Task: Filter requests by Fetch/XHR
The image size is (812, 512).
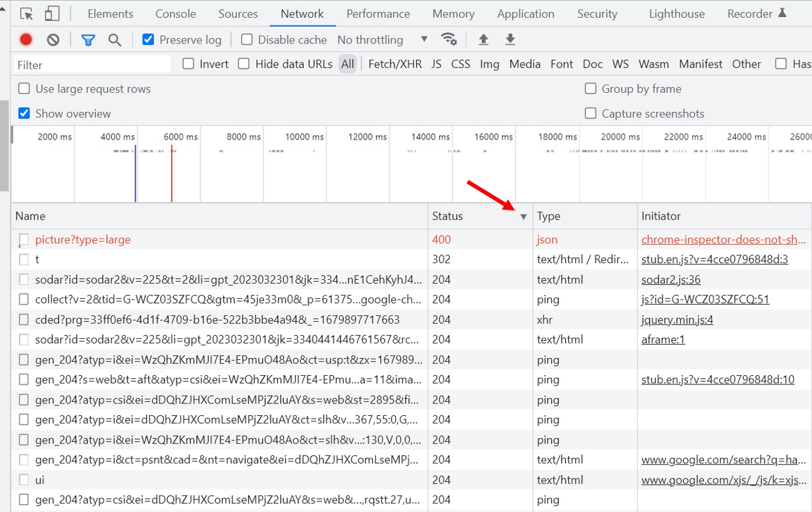Action: (394, 64)
